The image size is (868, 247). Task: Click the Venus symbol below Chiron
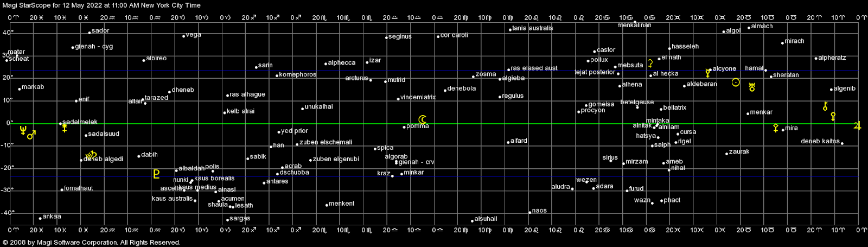(833, 116)
